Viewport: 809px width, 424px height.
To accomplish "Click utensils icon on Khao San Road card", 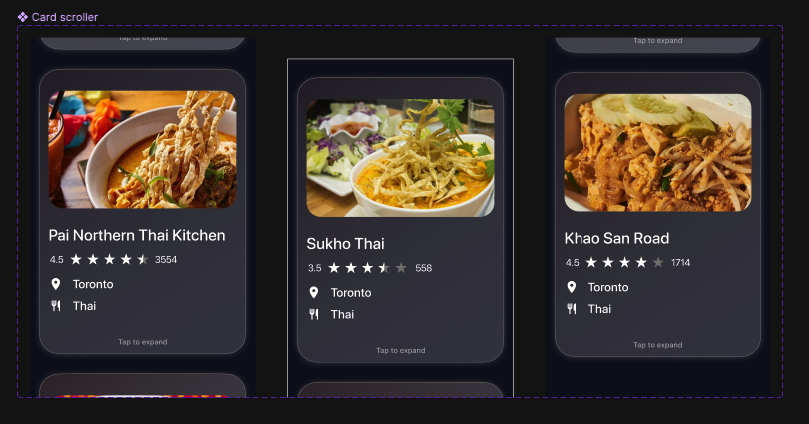I will click(x=572, y=308).
